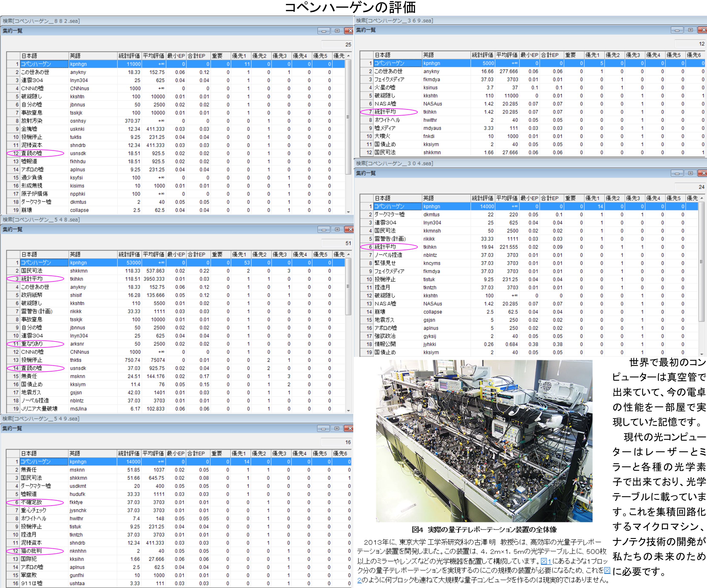707x588 pixels.
Task: Close the コペンハーゲン_549.sea 集約一覧 window
Action: tap(350, 428)
